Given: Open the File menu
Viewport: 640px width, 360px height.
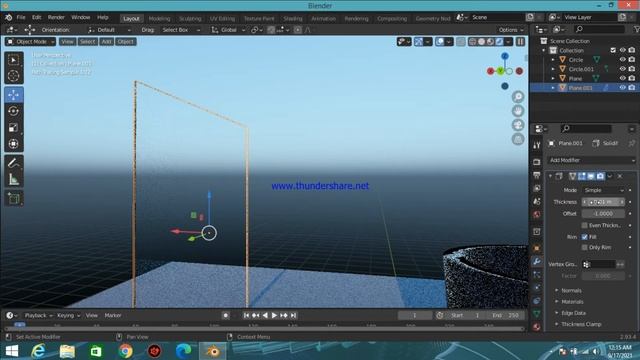Looking at the screenshot, I should pos(21,18).
